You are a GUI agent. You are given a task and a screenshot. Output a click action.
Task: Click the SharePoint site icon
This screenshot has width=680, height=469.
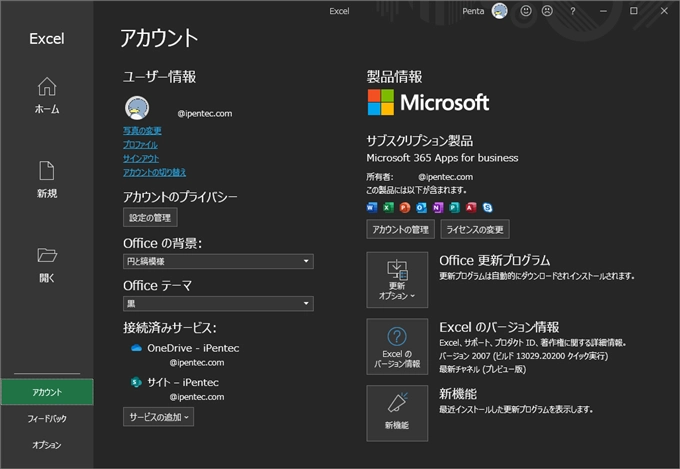click(x=136, y=382)
